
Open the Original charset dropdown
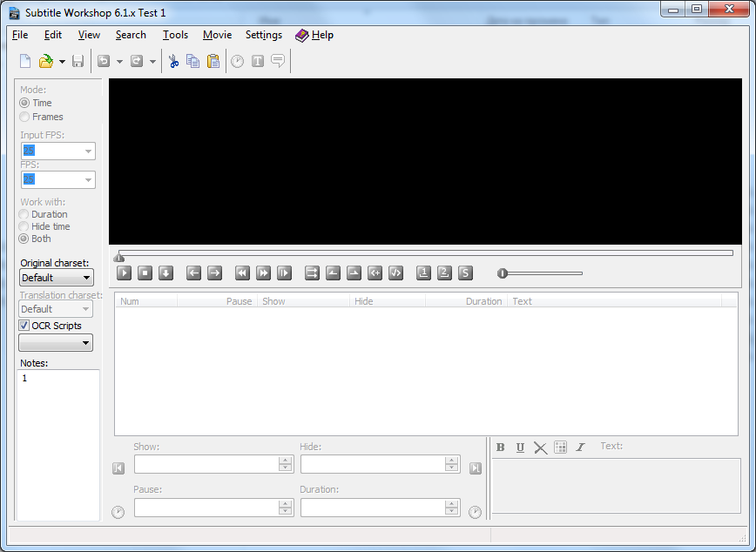(57, 278)
